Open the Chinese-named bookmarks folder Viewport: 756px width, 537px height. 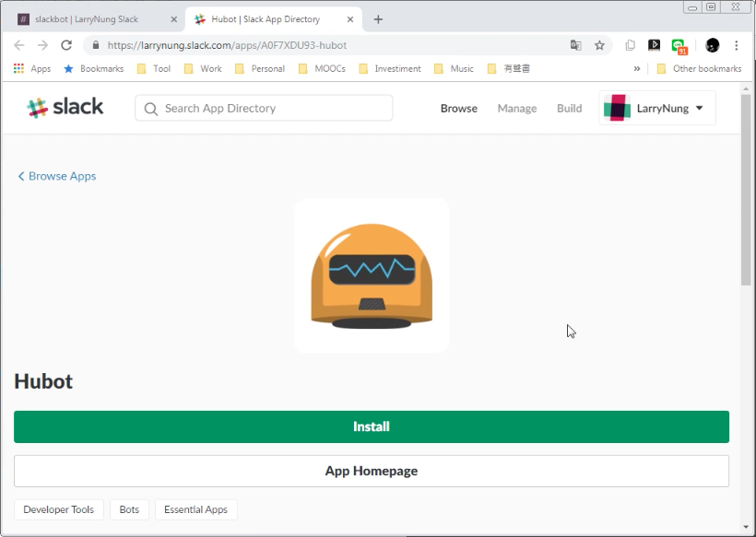coord(509,69)
